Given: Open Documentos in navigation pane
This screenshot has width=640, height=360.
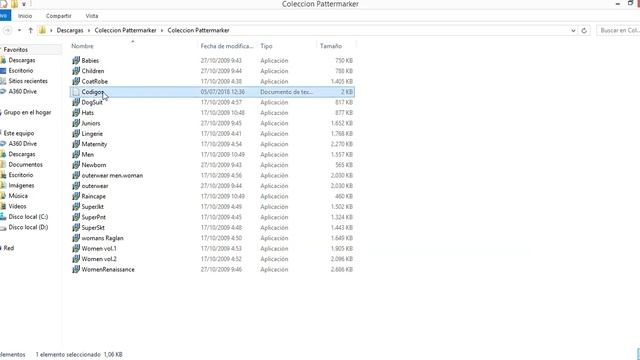Looking at the screenshot, I should (25, 164).
